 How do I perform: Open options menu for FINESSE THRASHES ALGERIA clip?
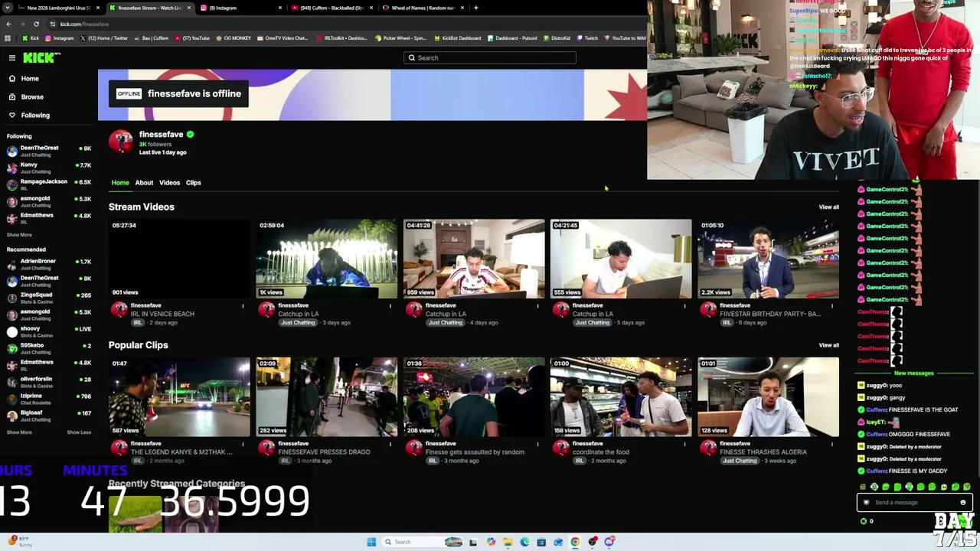[x=831, y=444]
